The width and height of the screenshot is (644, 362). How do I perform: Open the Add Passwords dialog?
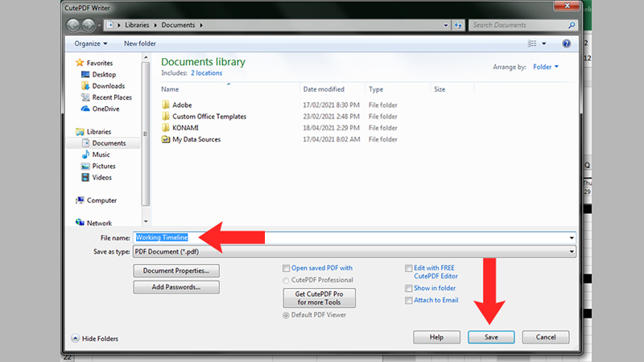(175, 287)
